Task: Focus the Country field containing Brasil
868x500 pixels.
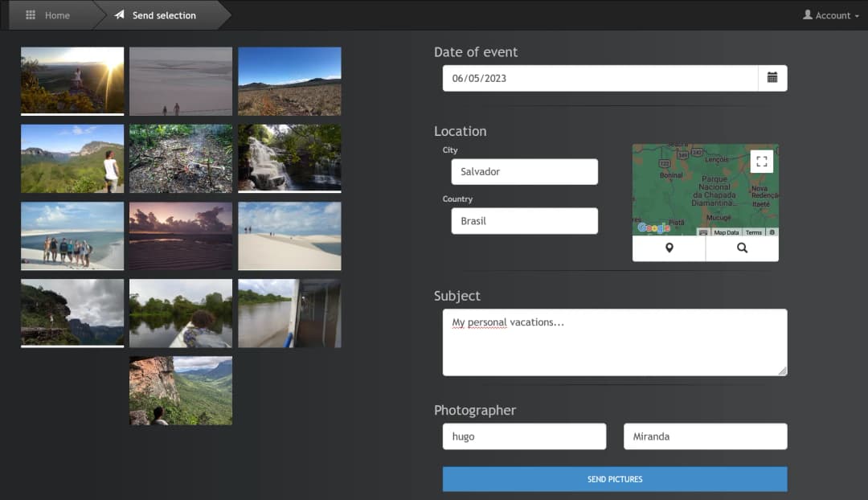Action: tap(524, 221)
